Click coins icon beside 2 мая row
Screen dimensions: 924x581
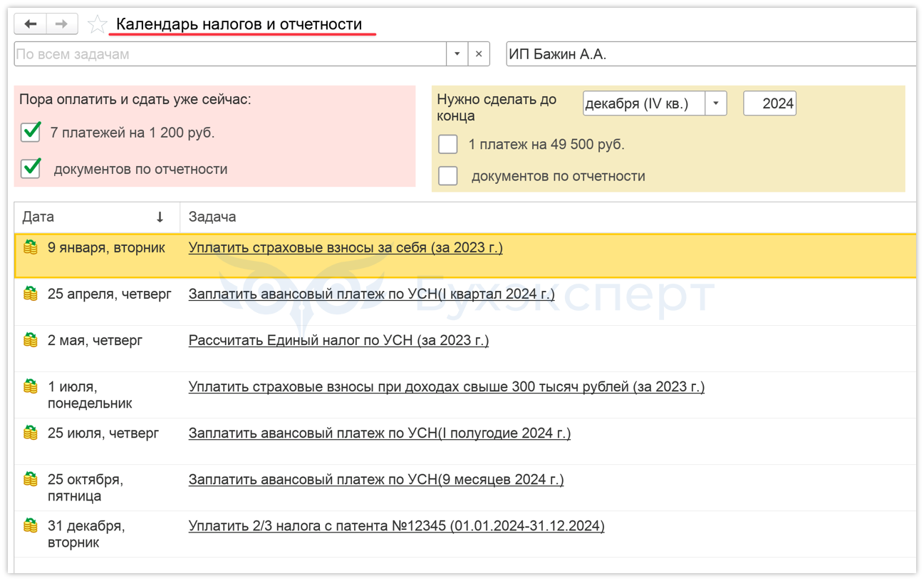pos(31,340)
